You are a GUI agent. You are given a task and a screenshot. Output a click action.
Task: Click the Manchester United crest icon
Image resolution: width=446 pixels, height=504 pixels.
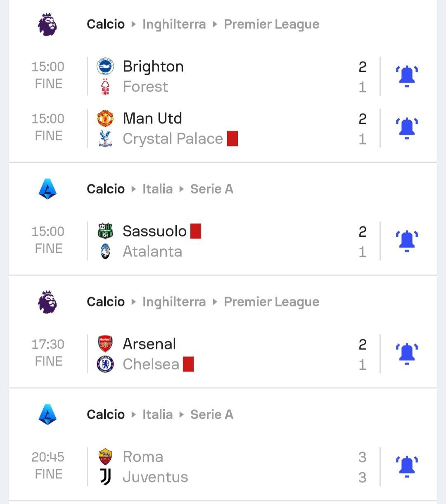click(x=105, y=119)
